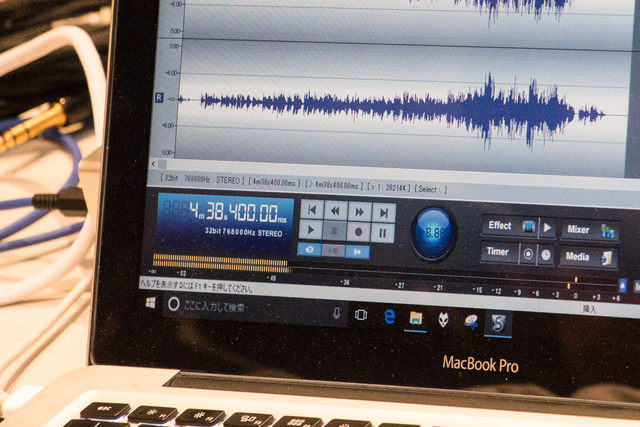Open the Mixer panel

click(x=591, y=230)
